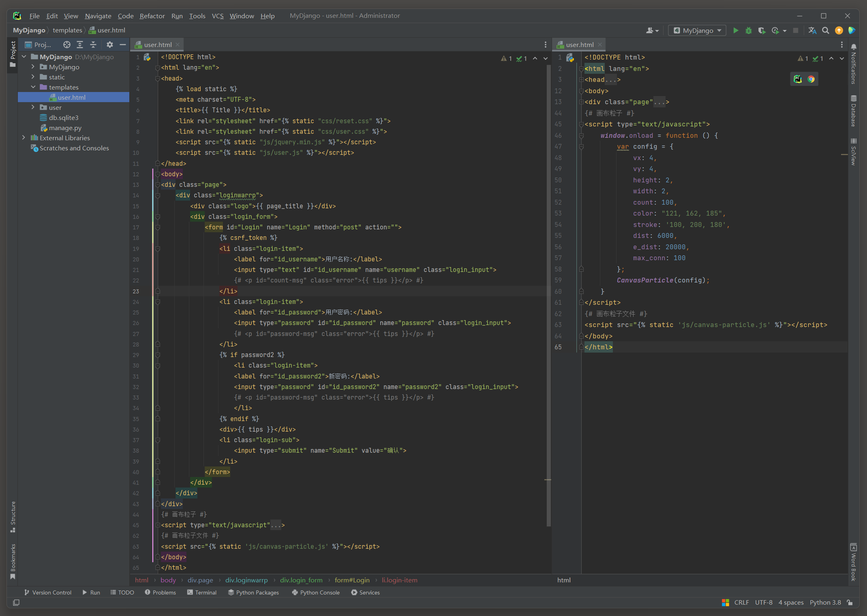Collapse the templates folder
Viewport: 867px width, 616px height.
click(33, 87)
